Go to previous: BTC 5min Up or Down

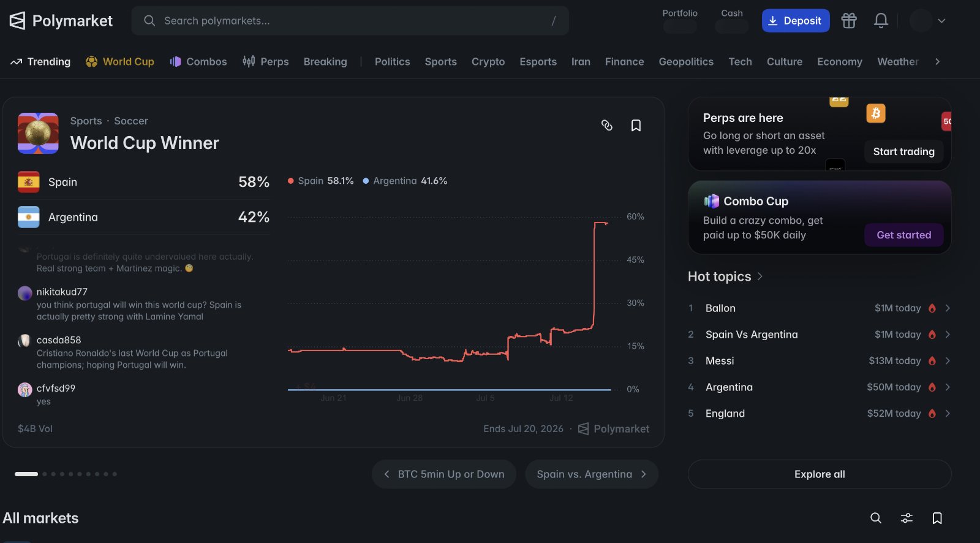444,474
